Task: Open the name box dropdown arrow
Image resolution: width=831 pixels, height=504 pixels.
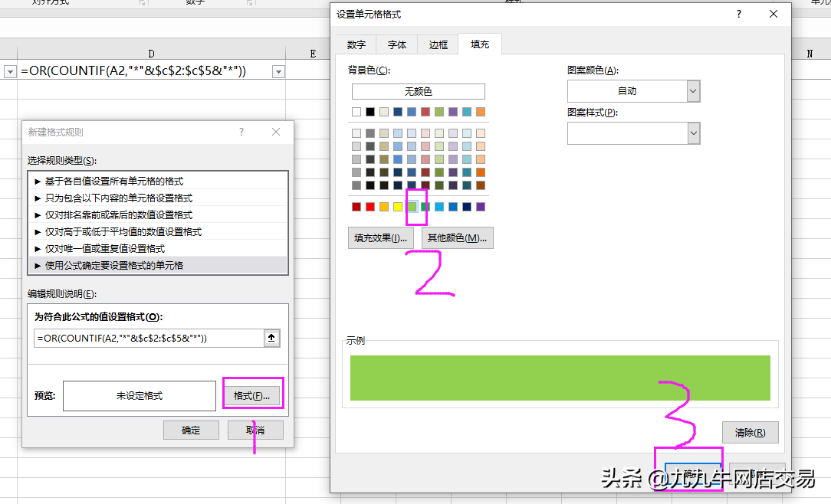Action: point(10,71)
